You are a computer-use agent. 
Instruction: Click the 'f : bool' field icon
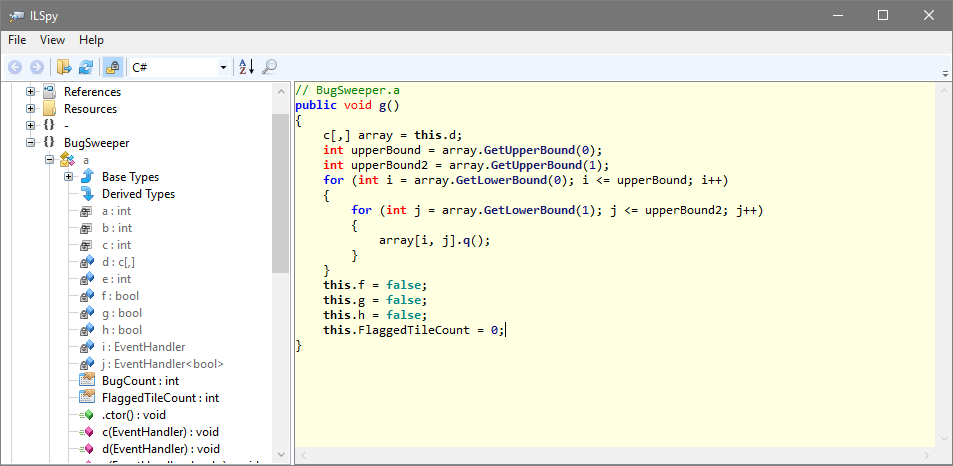(87, 296)
